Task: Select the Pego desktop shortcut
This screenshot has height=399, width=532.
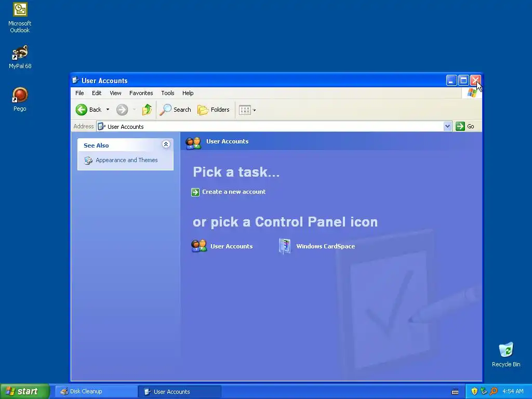Action: tap(20, 99)
